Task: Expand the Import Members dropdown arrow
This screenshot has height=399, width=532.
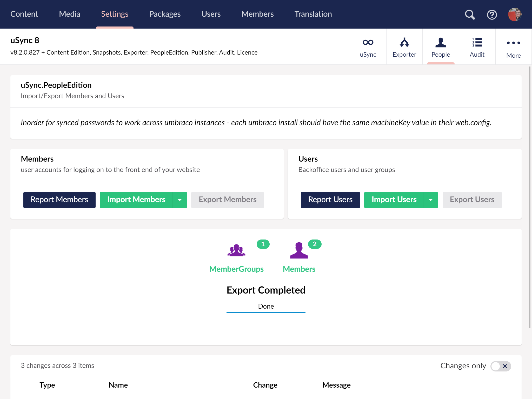Action: coord(179,200)
